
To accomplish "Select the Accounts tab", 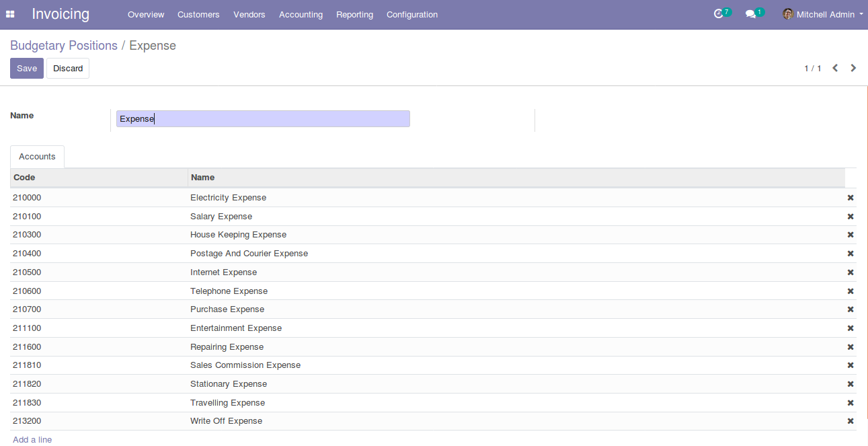I will [x=37, y=157].
